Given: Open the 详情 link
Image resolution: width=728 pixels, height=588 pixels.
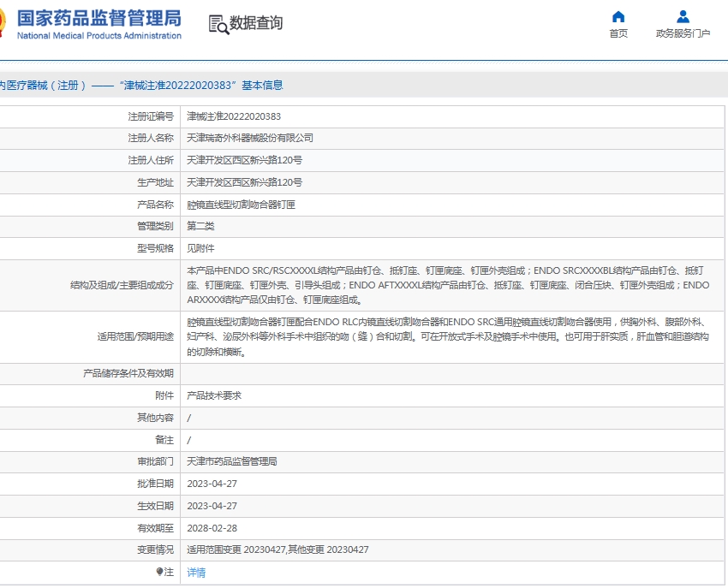Looking at the screenshot, I should click(196, 573).
